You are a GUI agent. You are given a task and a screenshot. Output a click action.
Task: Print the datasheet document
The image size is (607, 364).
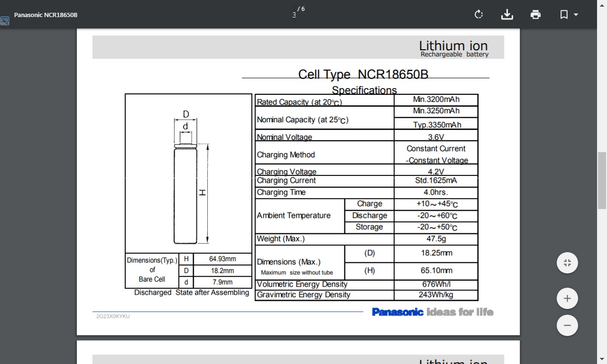(x=535, y=15)
